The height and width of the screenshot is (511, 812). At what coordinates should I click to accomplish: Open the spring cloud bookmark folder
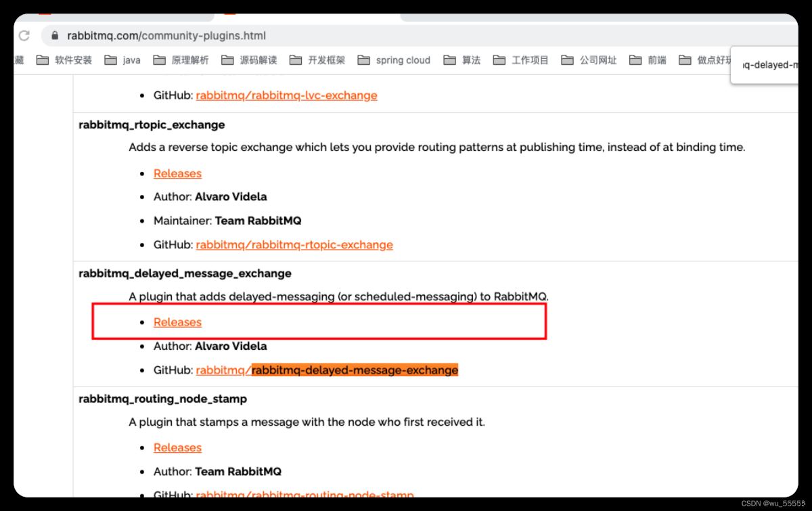point(394,60)
